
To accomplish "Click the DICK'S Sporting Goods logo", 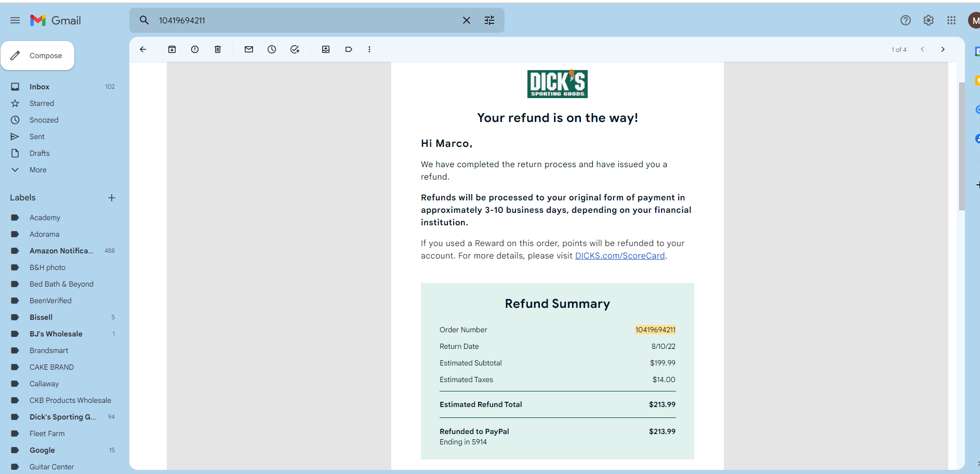I will (x=558, y=84).
